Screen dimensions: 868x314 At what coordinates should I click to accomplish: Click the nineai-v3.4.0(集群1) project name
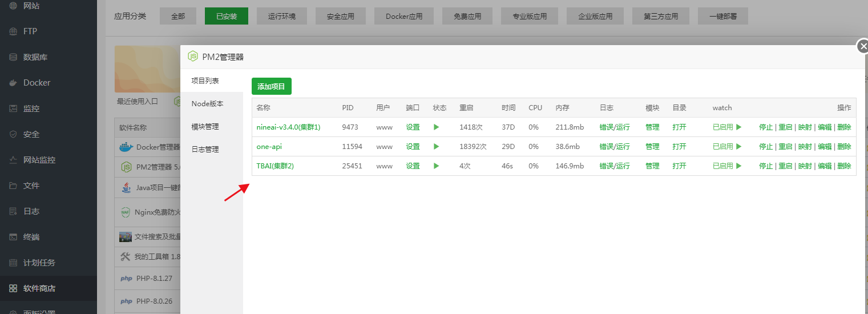(288, 127)
